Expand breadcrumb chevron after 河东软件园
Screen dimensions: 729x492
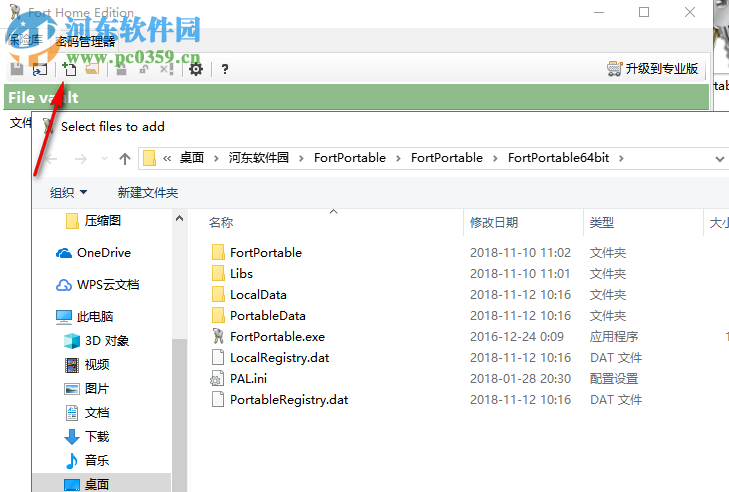pyautogui.click(x=301, y=159)
